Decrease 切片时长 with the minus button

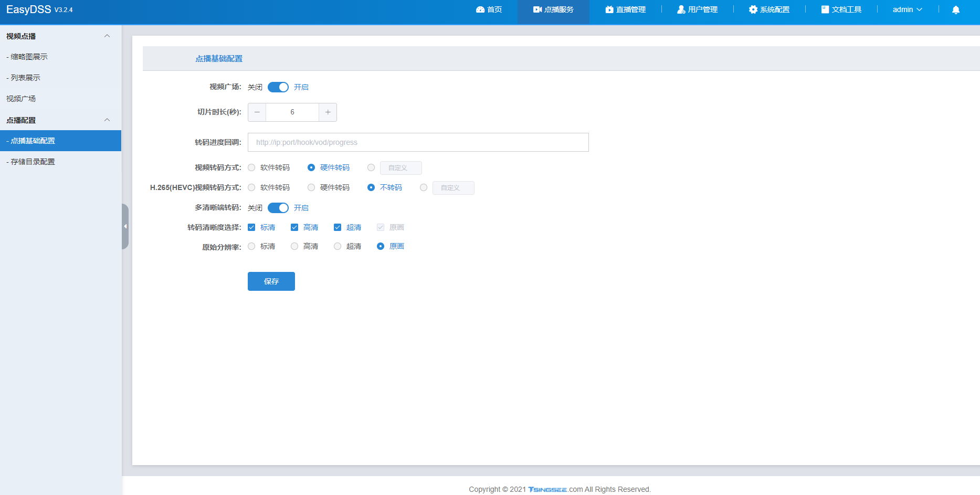click(257, 112)
